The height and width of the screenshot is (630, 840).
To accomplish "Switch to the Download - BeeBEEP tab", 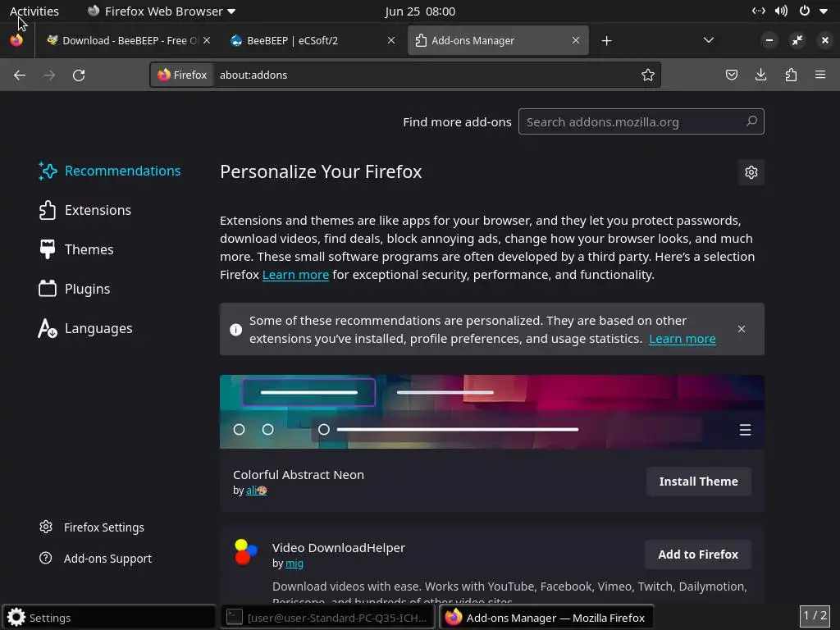I will click(129, 41).
